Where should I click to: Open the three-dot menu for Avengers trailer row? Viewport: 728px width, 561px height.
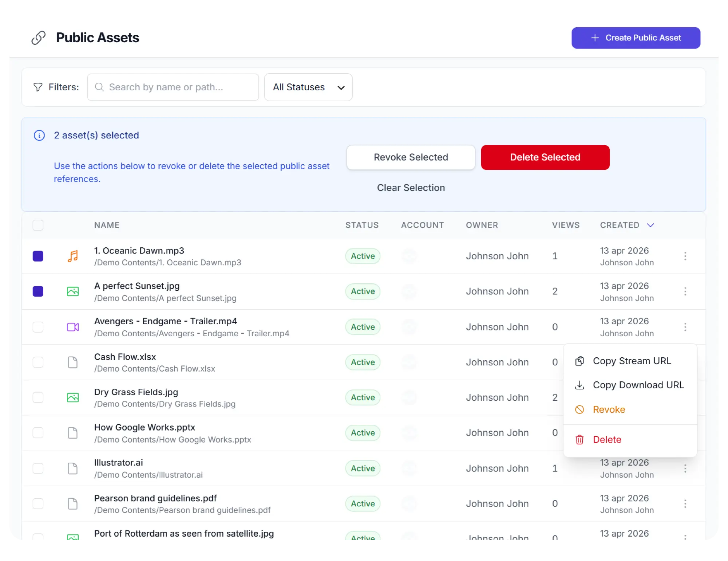point(685,327)
